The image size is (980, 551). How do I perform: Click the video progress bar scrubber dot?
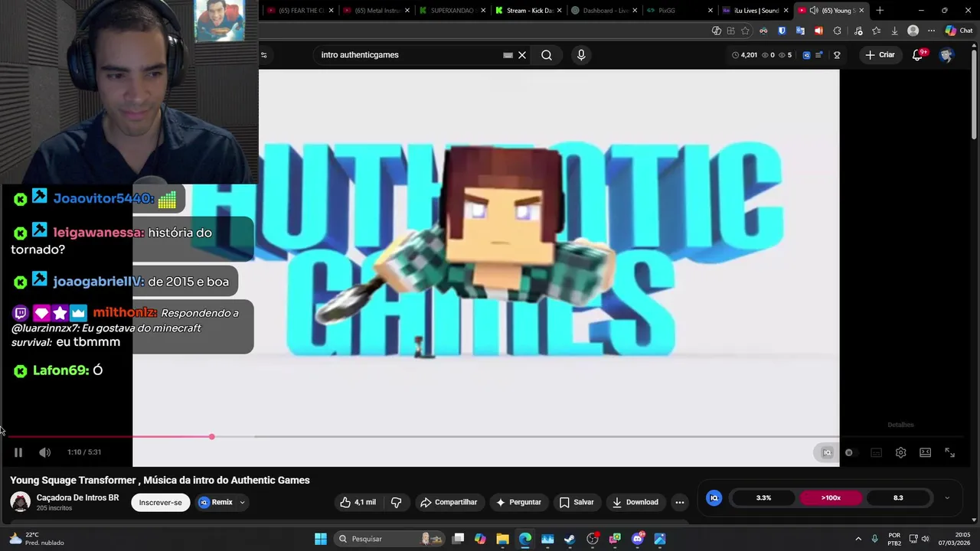[211, 436]
